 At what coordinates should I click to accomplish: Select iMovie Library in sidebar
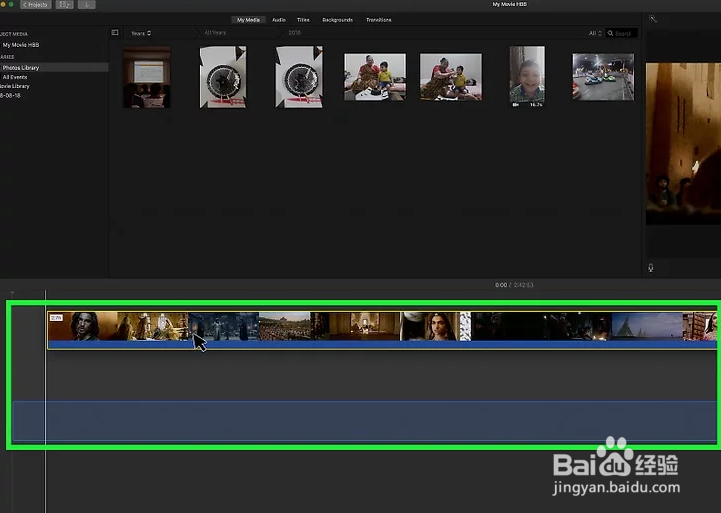coord(15,86)
